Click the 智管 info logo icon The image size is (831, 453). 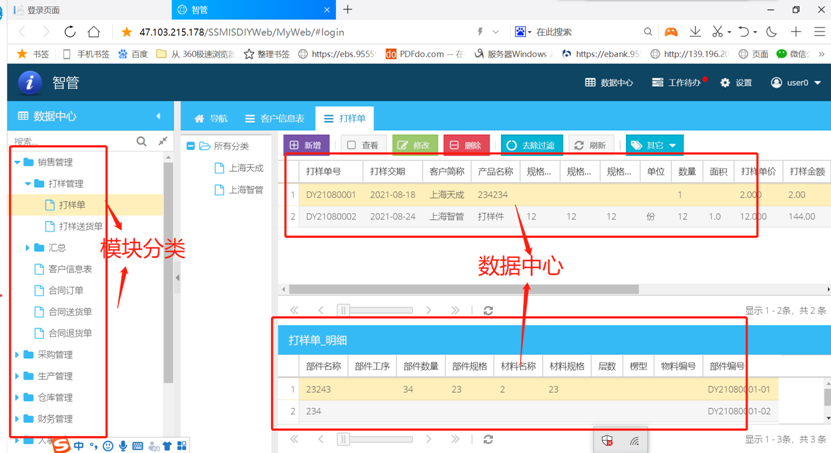coord(30,83)
